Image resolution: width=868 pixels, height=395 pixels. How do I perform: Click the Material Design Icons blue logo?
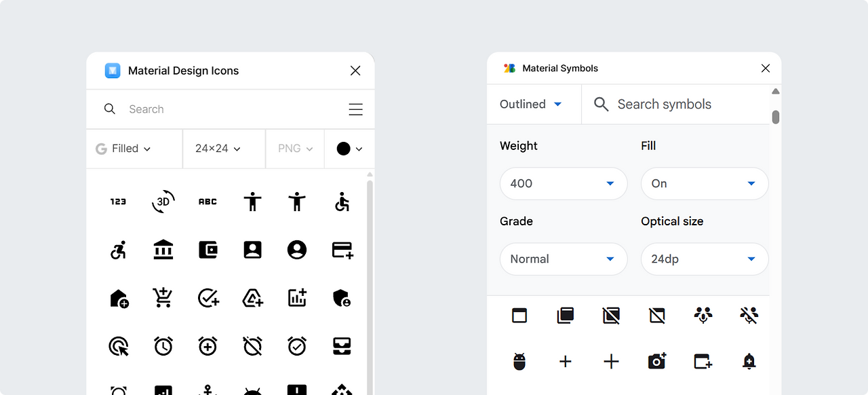coord(113,71)
